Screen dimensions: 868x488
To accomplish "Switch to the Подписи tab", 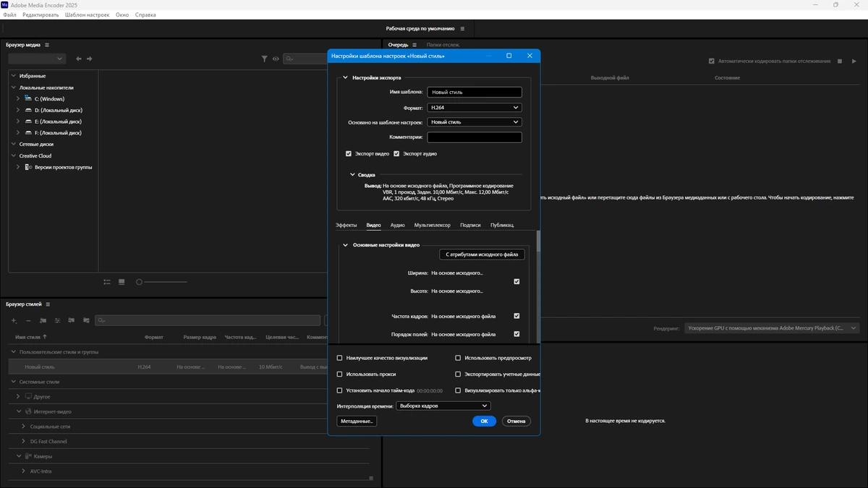I will (470, 225).
